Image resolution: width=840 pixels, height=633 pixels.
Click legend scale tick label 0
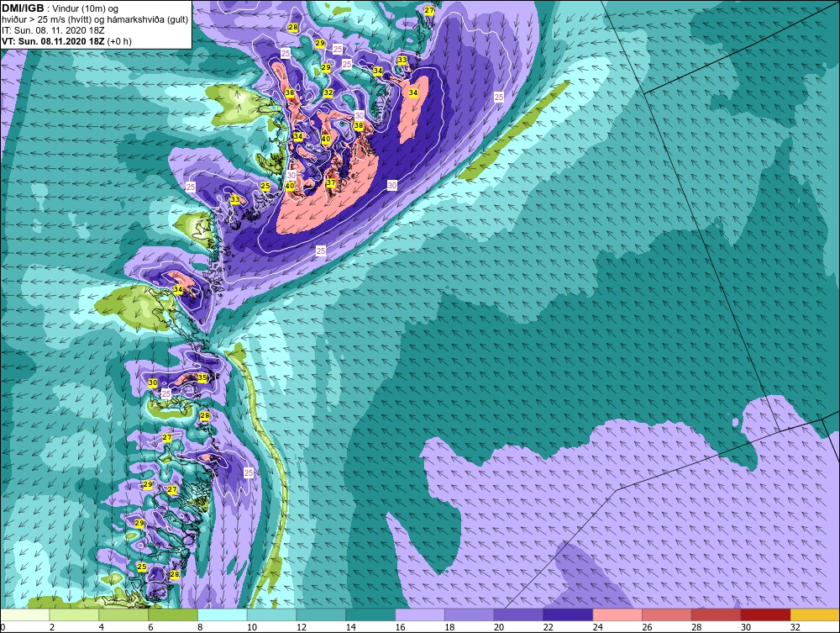(x=3, y=627)
